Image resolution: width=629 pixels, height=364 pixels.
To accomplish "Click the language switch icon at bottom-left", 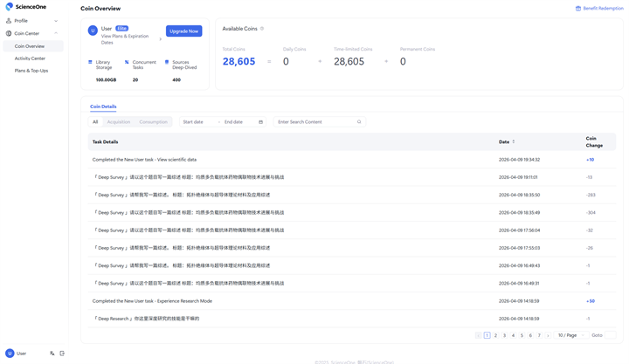I will [52, 354].
